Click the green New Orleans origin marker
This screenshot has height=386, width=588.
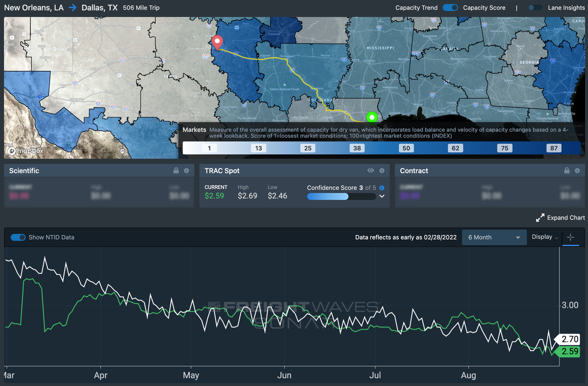click(371, 117)
